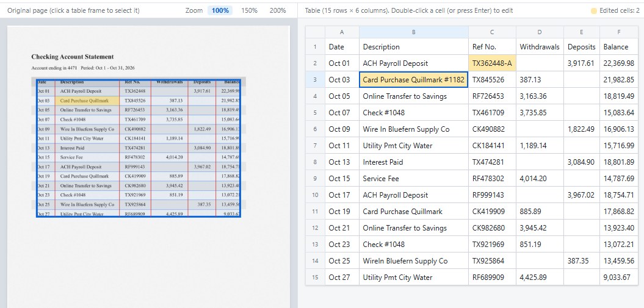This screenshot has height=308, width=644.
Task: Select balance cell 13,923.40
Action: pyautogui.click(x=619, y=227)
